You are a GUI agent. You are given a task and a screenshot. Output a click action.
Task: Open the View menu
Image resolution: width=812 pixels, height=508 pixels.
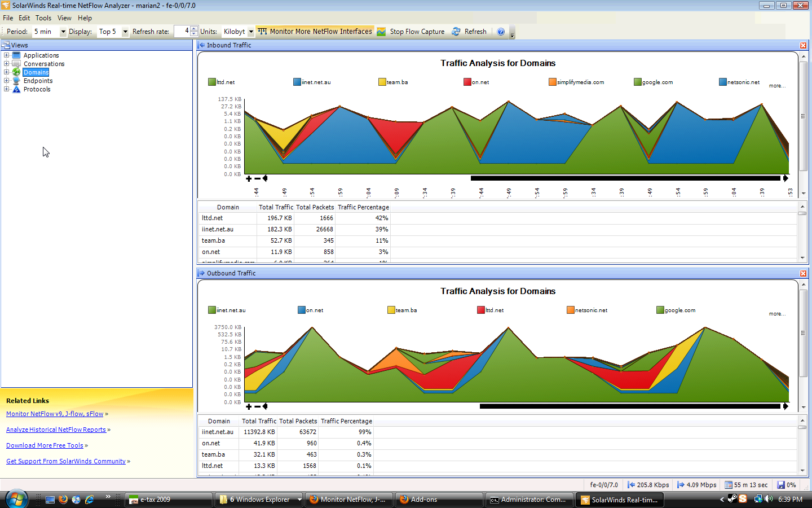(64, 18)
